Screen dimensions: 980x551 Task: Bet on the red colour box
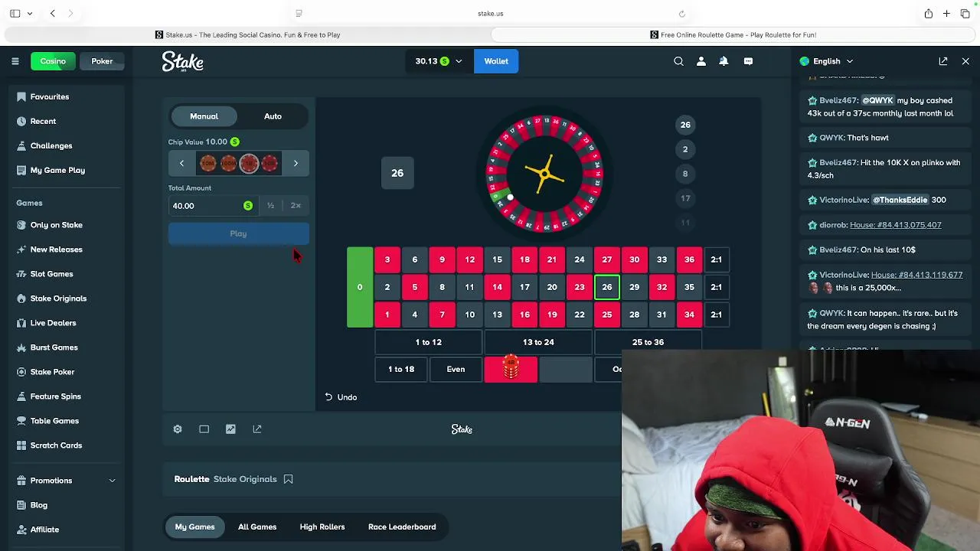511,370
